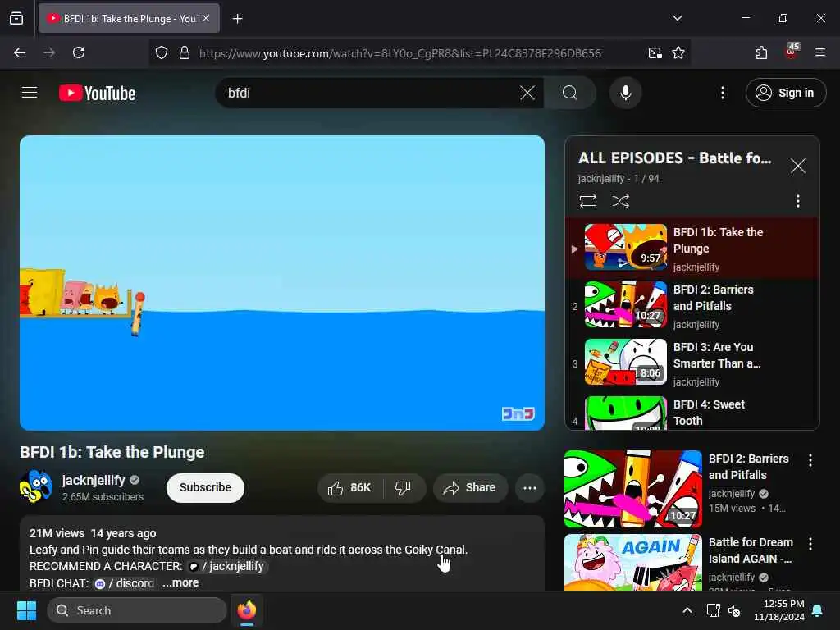This screenshot has width=840, height=630.
Task: Click the "21M views 14 years ago" text
Action: tap(93, 533)
